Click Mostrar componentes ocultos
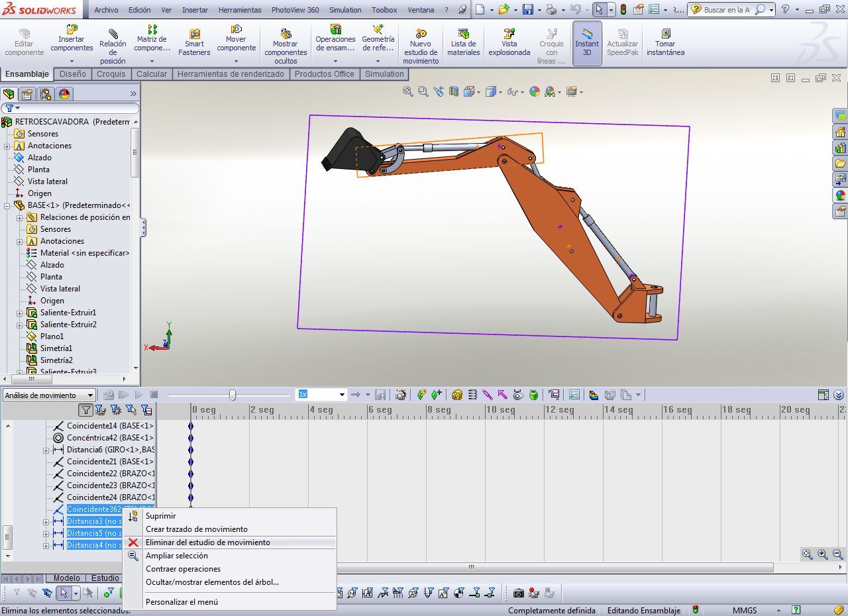 (x=286, y=45)
